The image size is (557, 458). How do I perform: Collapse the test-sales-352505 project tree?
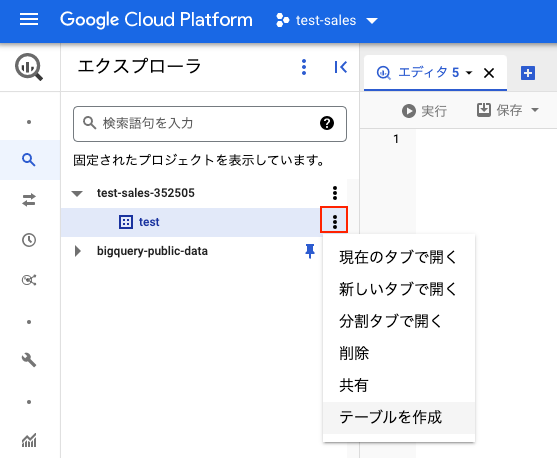[77, 194]
